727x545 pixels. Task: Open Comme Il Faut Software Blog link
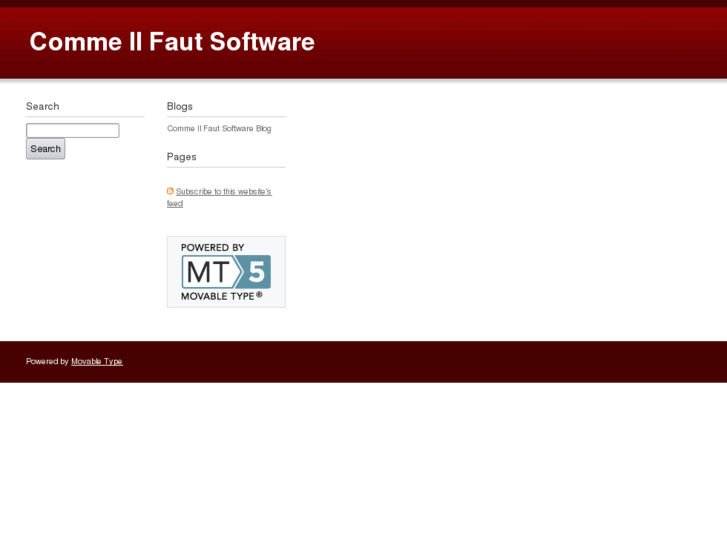pyautogui.click(x=219, y=128)
